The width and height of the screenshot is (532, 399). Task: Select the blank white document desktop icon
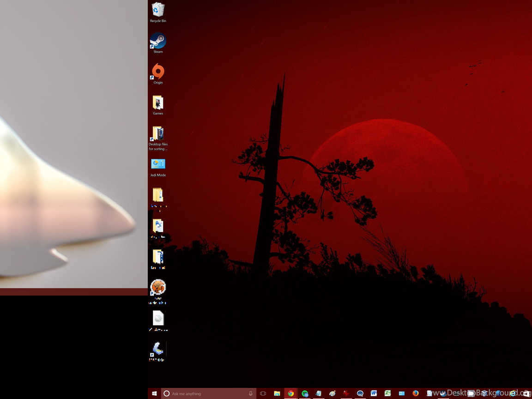pos(158,318)
